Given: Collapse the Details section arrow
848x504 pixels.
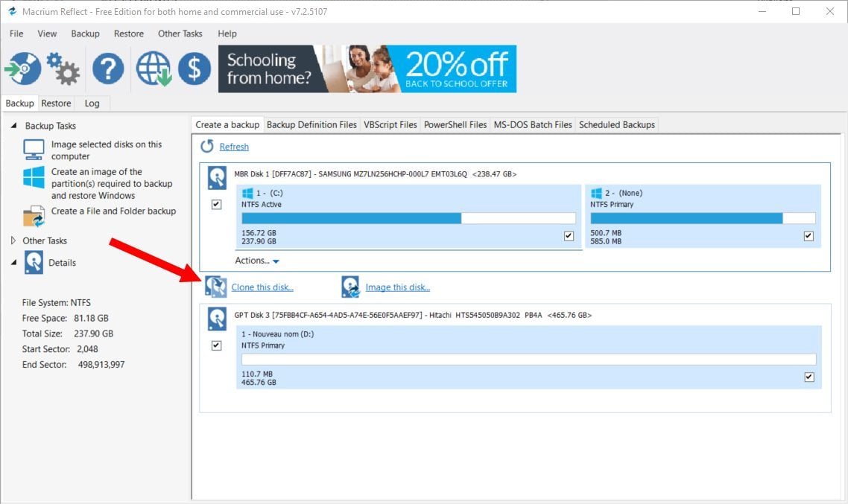Looking at the screenshot, I should [x=13, y=263].
